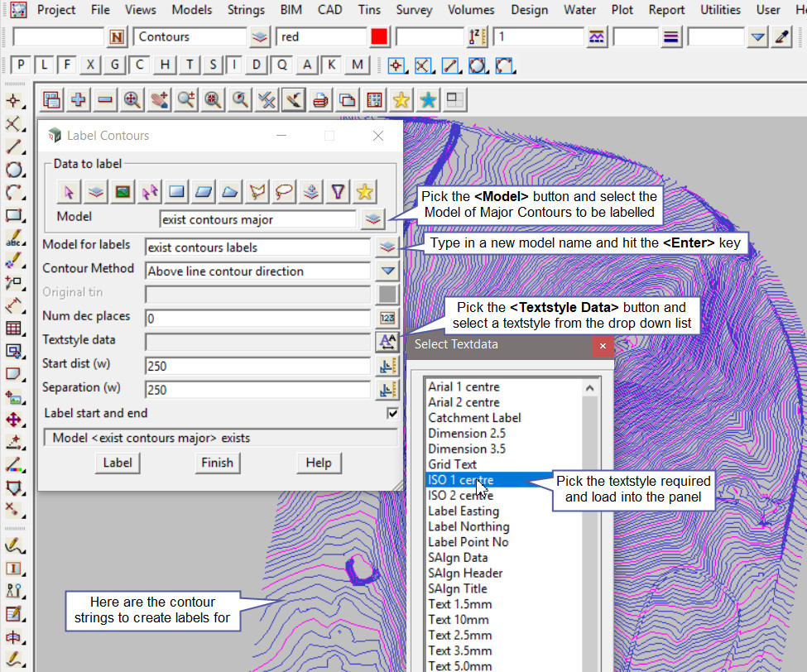The height and width of the screenshot is (672, 807).
Task: Pick the eyedropper icon in top toolbar
Action: click(x=782, y=37)
